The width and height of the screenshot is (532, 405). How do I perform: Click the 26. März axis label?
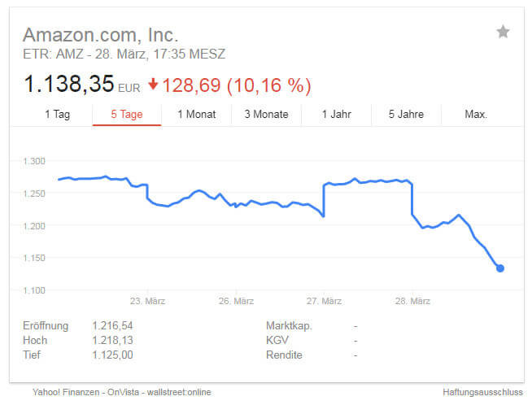point(237,301)
